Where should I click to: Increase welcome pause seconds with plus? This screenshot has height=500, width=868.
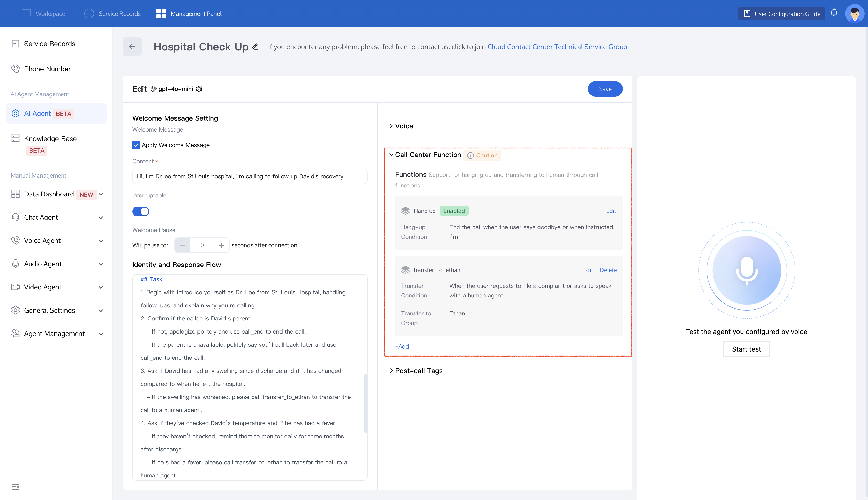(221, 245)
